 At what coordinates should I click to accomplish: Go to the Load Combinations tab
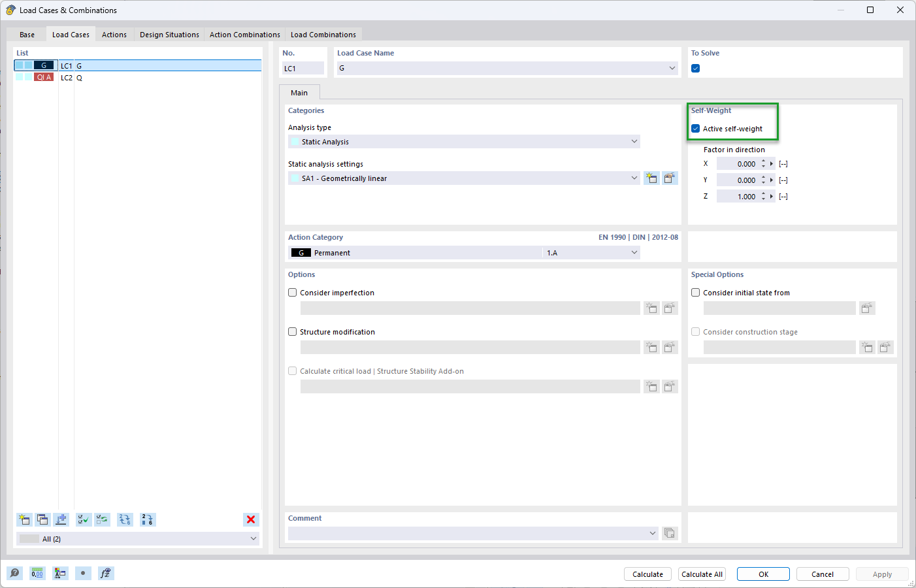323,35
